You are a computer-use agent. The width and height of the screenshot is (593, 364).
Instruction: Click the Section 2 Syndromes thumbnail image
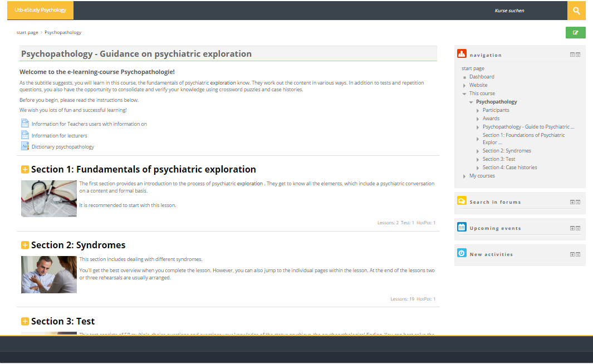coord(49,274)
